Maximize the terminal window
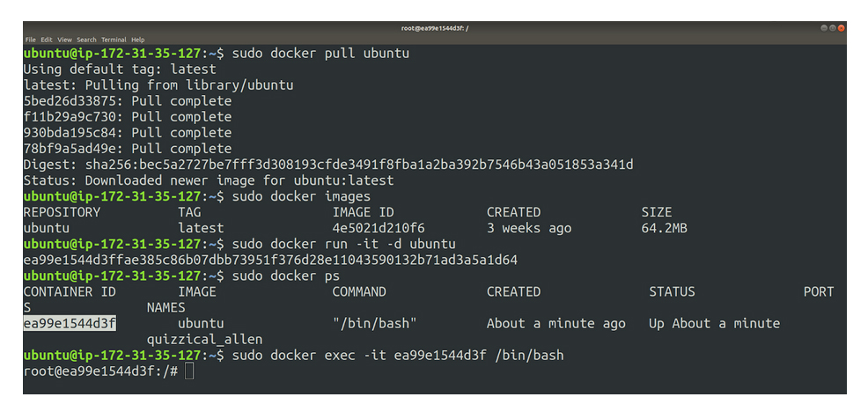This screenshot has width=868, height=419. [x=832, y=27]
